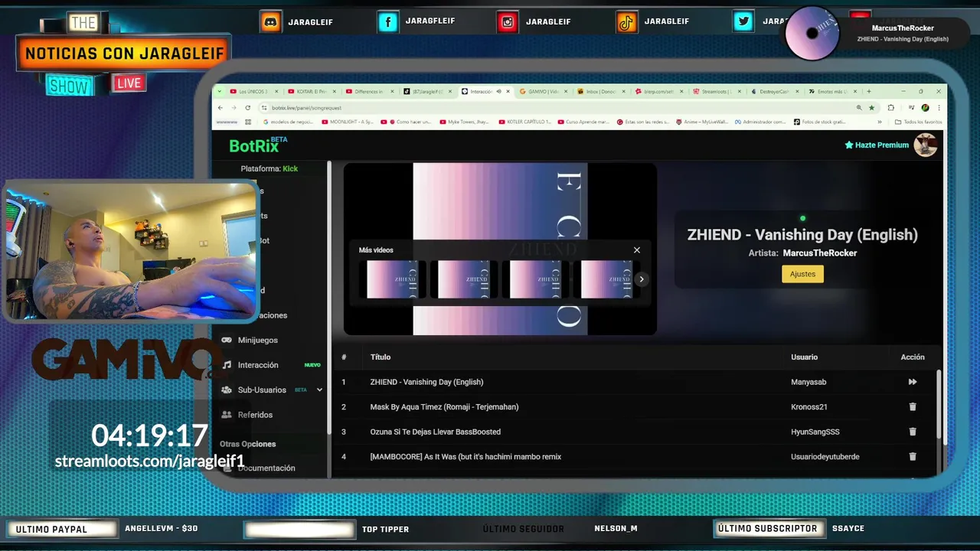Click the Referidos users icon
The height and width of the screenshot is (551, 980).
tap(227, 415)
